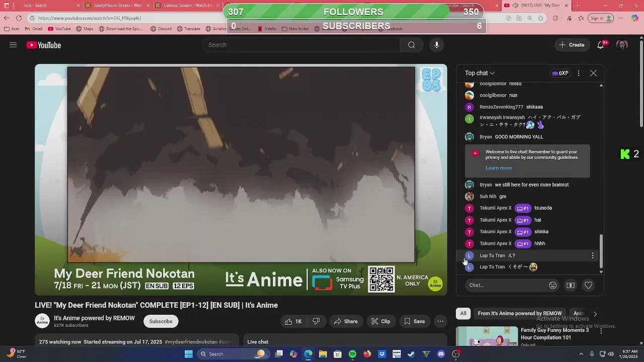This screenshot has height=362, width=644.
Task: Switch to the toastyfrisson Stream tab
Action: tap(117, 6)
